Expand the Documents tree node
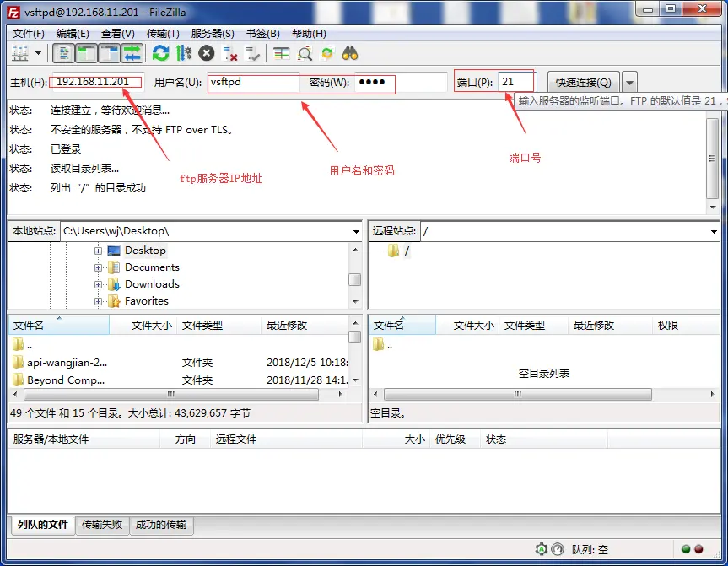This screenshot has height=566, width=728. pyautogui.click(x=98, y=267)
